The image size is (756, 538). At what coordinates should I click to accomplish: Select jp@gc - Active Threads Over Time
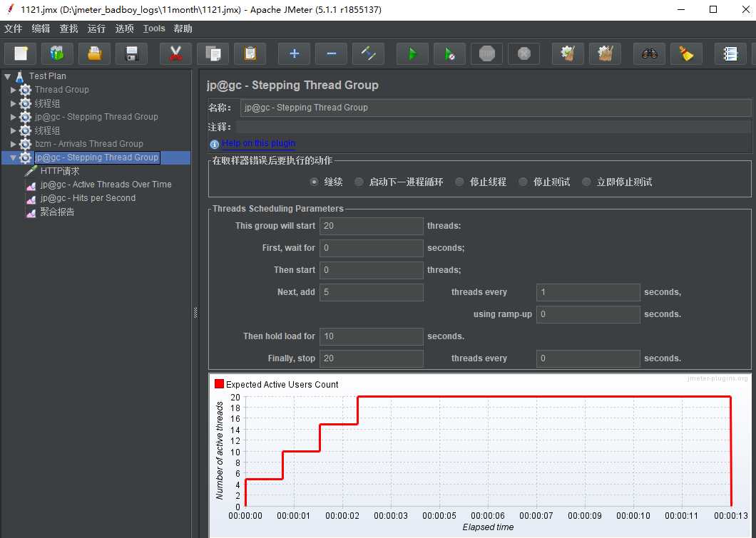pyautogui.click(x=106, y=185)
